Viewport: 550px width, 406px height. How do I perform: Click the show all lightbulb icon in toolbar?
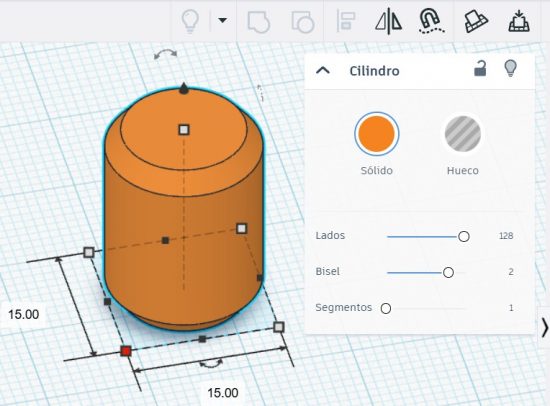(x=190, y=21)
